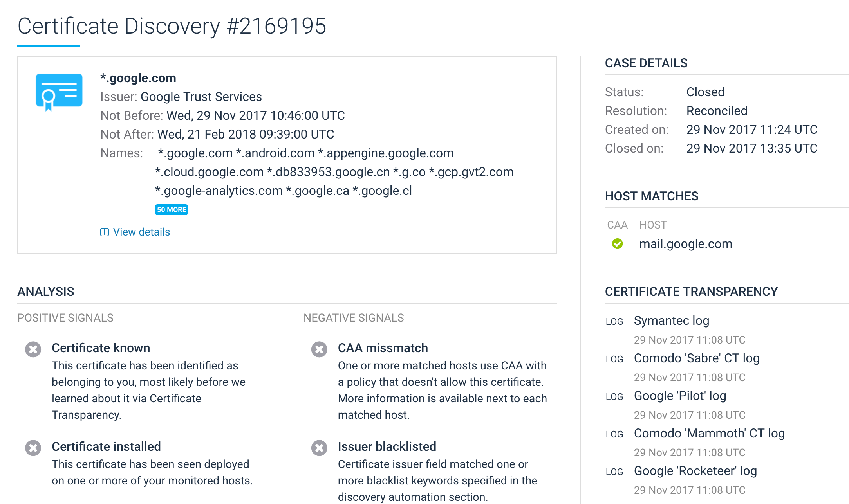Click the Issuer blacklisted heading

[387, 446]
